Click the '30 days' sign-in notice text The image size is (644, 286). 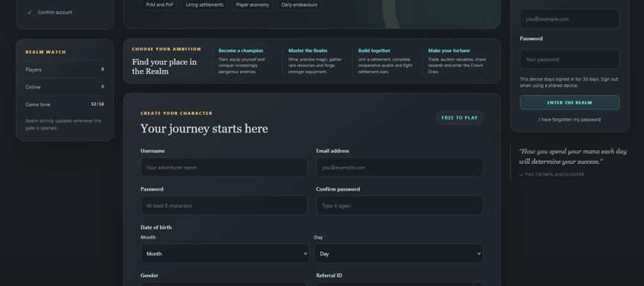pos(569,82)
